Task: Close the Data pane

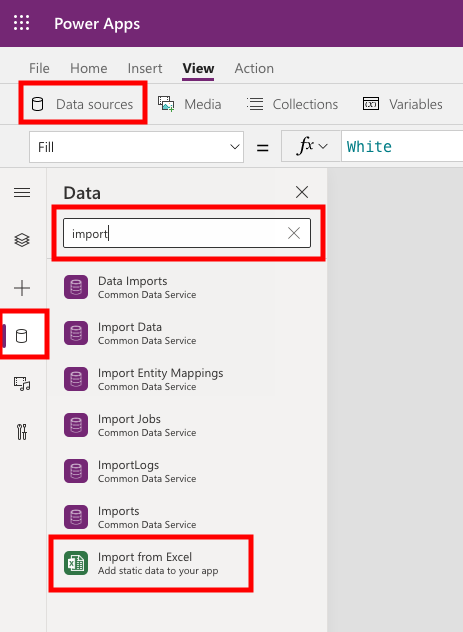Action: [302, 192]
